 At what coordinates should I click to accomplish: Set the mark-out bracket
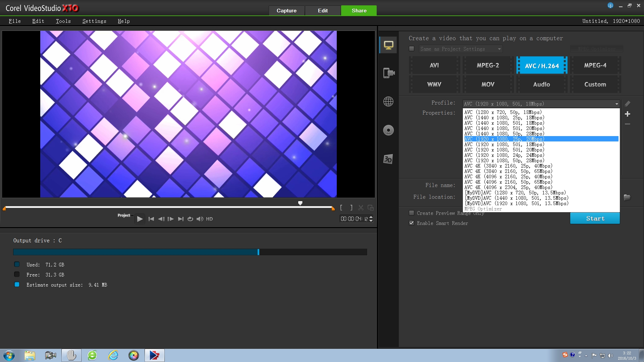(x=351, y=208)
